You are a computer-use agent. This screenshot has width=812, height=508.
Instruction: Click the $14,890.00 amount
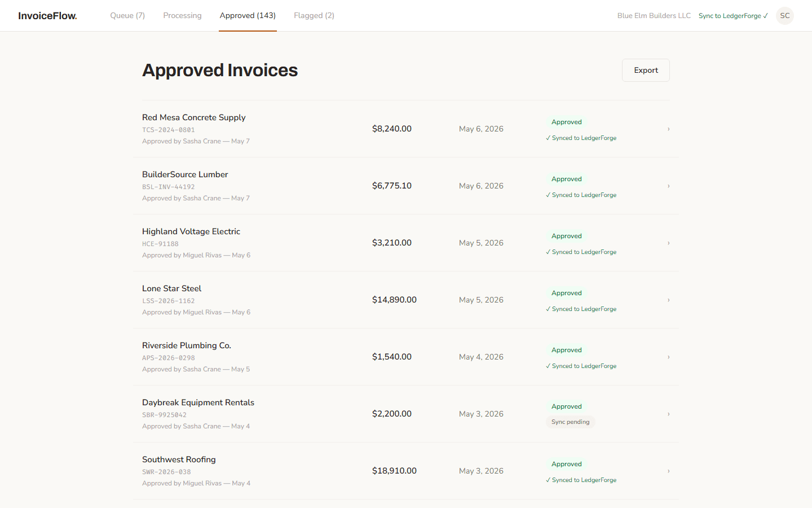coord(394,300)
